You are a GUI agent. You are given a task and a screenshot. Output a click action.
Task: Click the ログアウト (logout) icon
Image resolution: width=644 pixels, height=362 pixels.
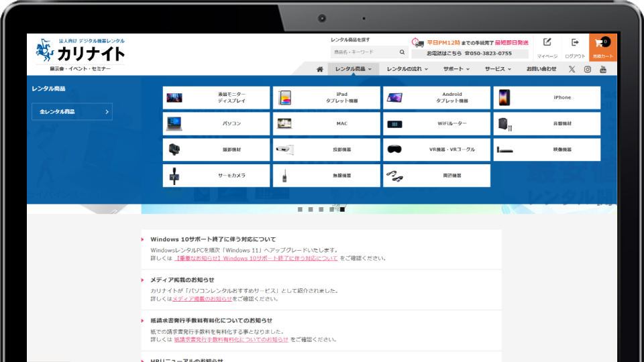[x=574, y=47]
